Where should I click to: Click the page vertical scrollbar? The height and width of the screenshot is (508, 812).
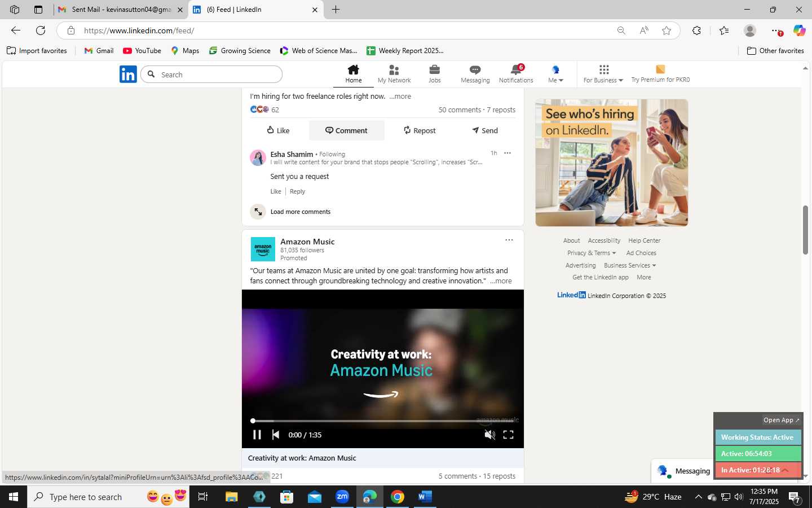(x=805, y=230)
